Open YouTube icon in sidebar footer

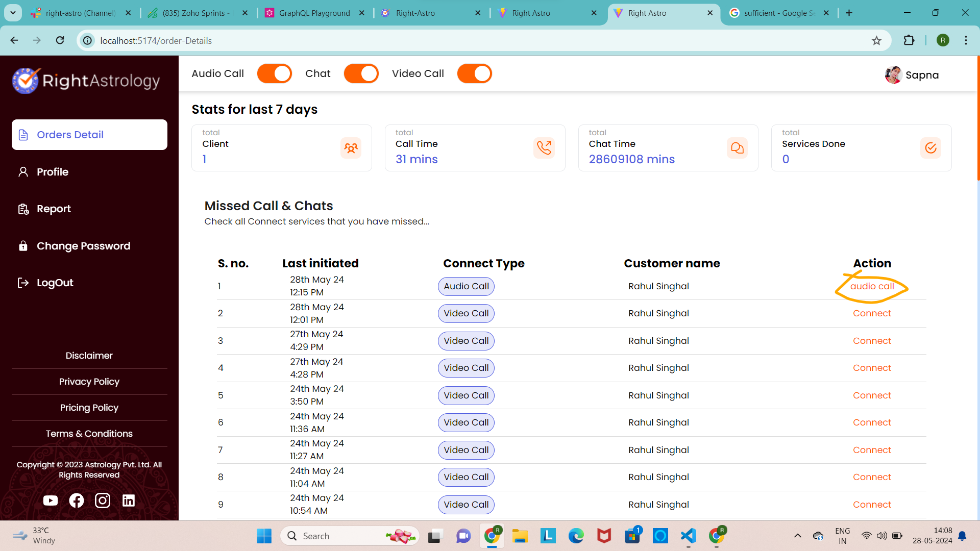[51, 500]
